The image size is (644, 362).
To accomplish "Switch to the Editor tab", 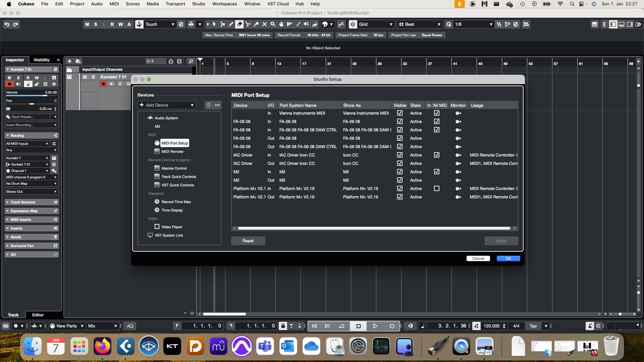I will click(38, 315).
